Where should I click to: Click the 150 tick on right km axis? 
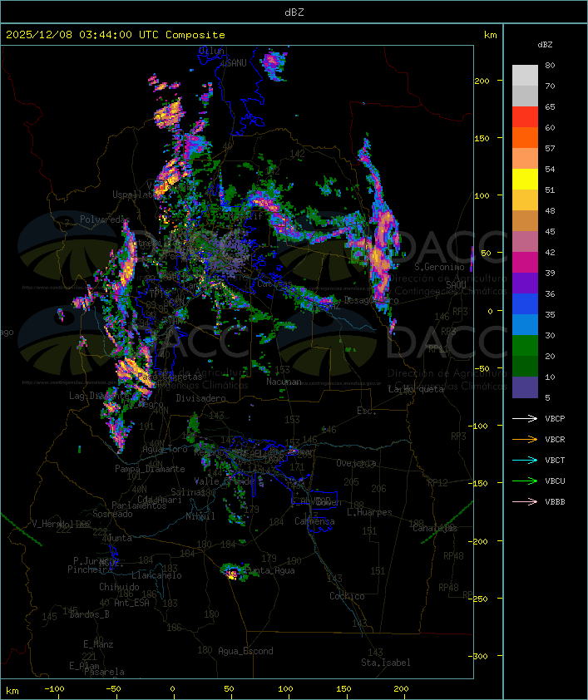(x=482, y=138)
